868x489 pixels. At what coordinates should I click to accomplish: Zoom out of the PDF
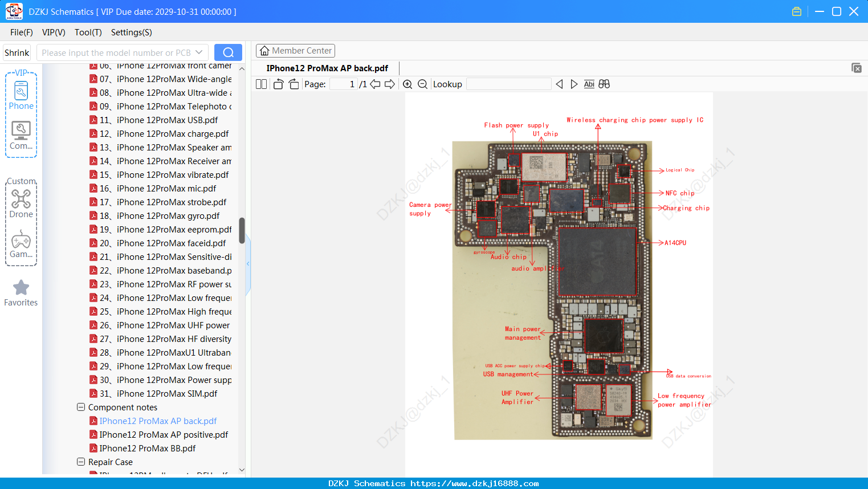pos(422,84)
